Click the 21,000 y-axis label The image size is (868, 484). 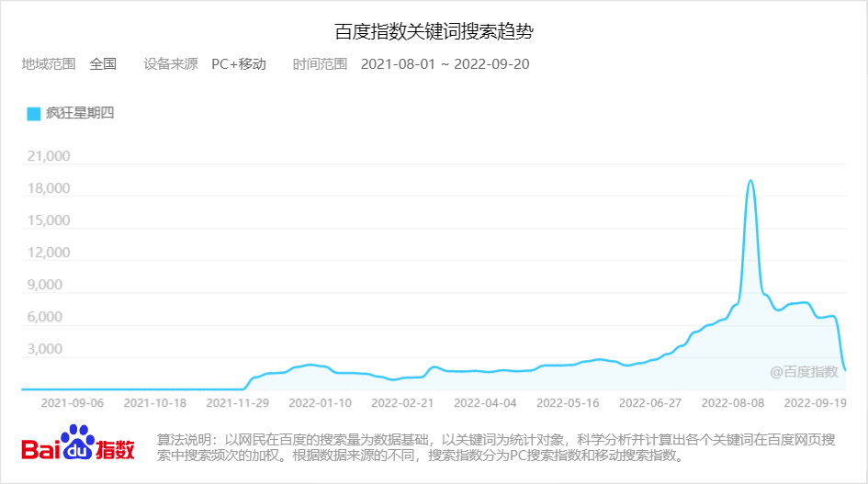click(x=49, y=156)
